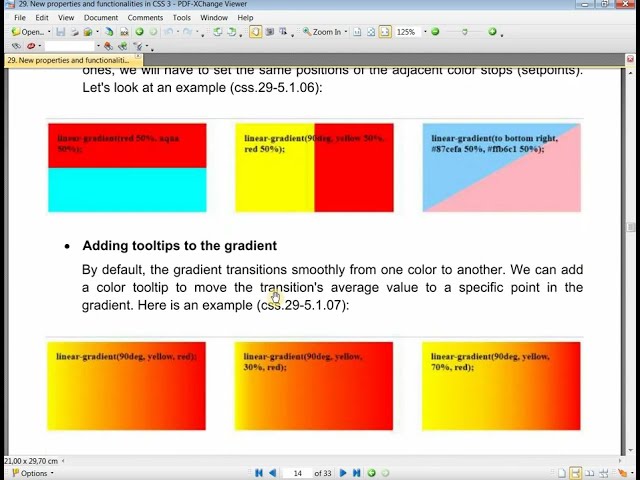Go to previous view green arrow in top toolbar

tap(139, 32)
